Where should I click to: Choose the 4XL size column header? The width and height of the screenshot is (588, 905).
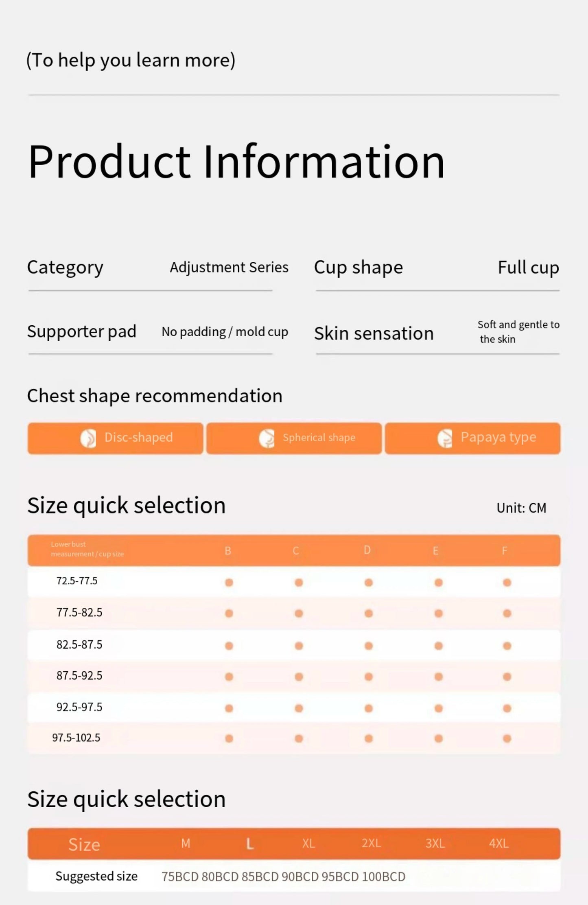coord(499,844)
